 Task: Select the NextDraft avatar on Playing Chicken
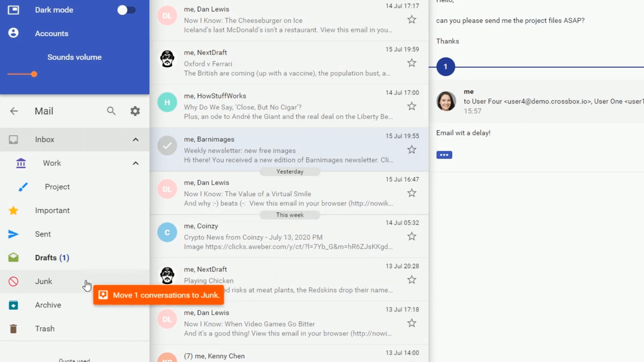click(x=167, y=276)
